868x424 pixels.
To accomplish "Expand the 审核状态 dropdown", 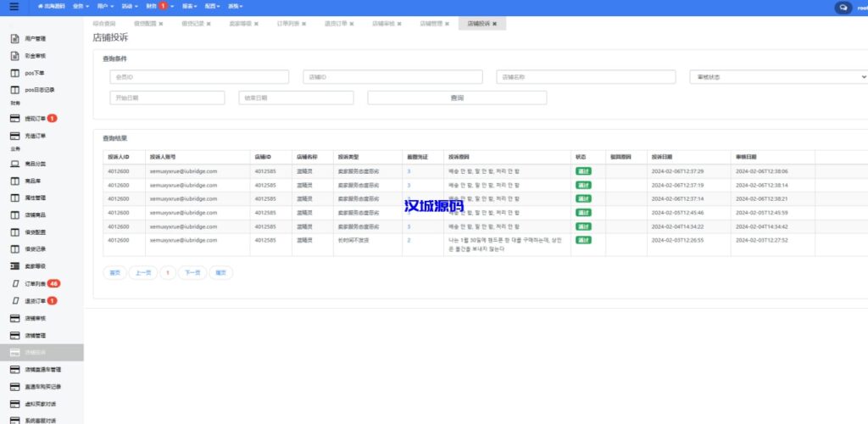I will coord(778,76).
